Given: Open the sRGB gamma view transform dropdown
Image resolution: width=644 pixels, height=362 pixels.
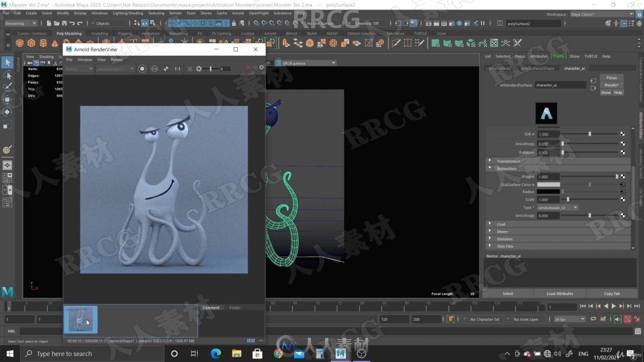Looking at the screenshot, I should 309,63.
